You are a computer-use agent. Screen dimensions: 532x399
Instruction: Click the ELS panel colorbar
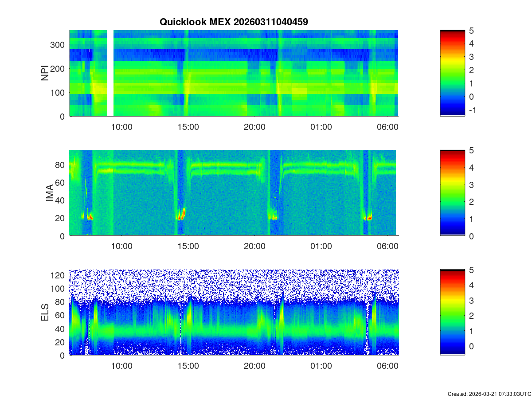click(452, 312)
